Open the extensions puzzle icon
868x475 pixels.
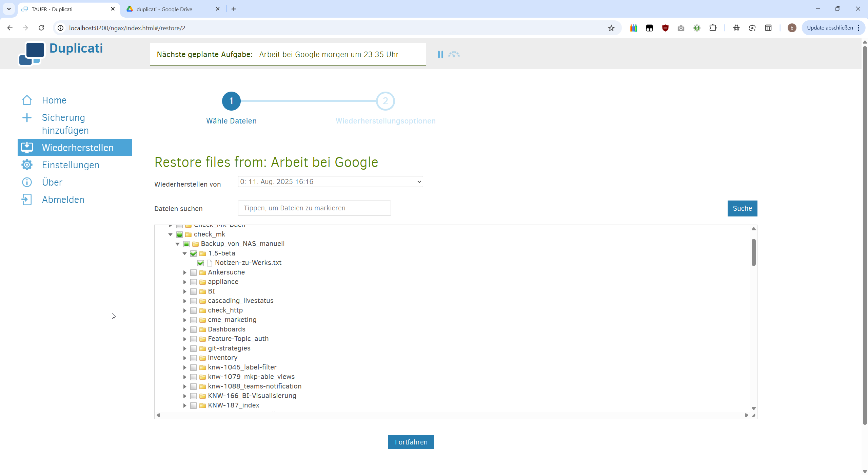click(x=713, y=28)
